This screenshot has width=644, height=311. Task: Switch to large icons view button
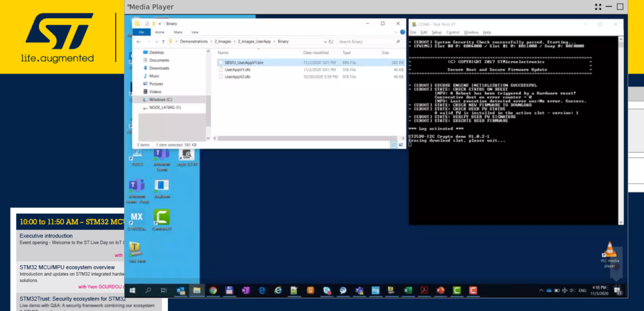(x=401, y=145)
